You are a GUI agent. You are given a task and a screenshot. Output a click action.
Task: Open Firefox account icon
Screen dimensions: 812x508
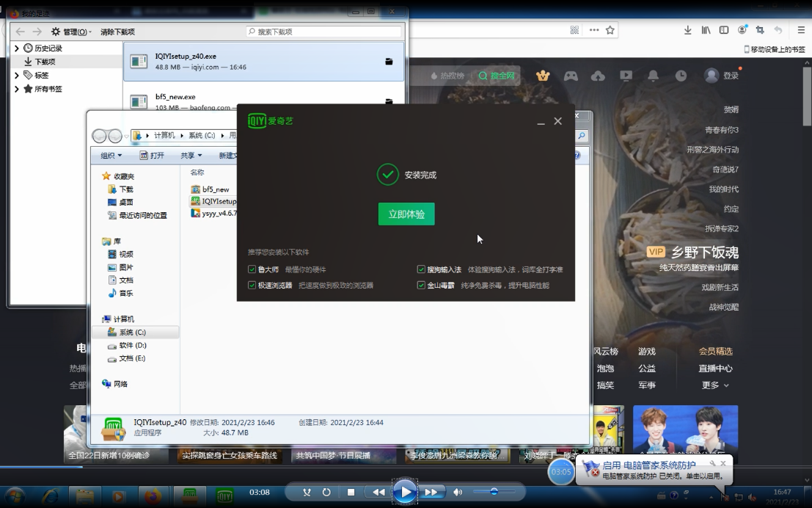(x=742, y=30)
